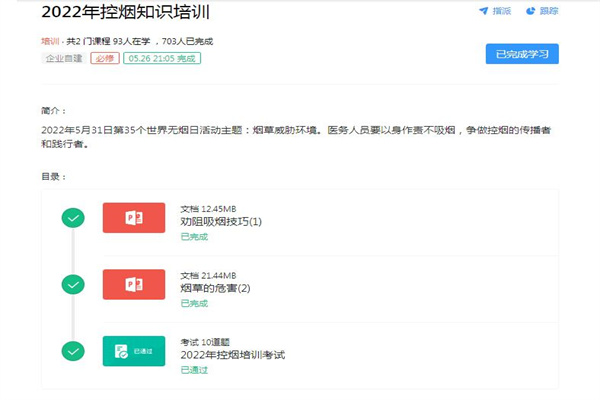Click the green 05.26 21:05 完成 tag
This screenshot has width=600, height=400.
point(162,59)
